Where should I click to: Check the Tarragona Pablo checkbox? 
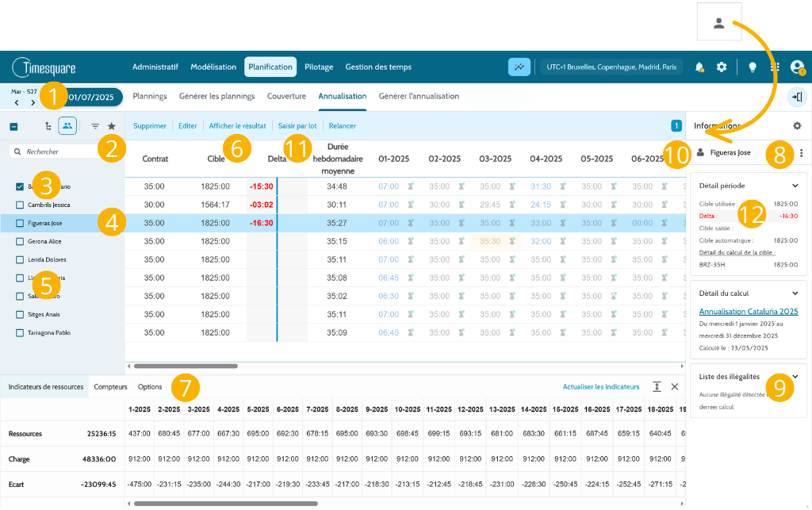(20, 333)
